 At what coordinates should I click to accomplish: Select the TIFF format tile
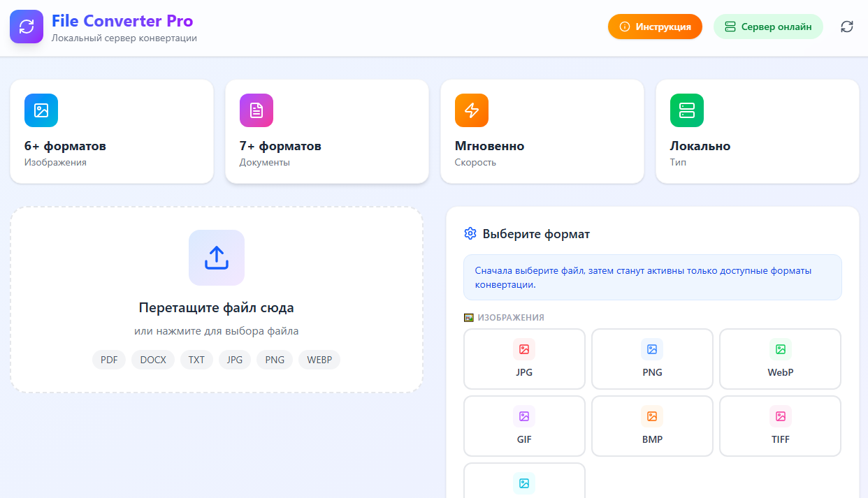click(x=780, y=426)
